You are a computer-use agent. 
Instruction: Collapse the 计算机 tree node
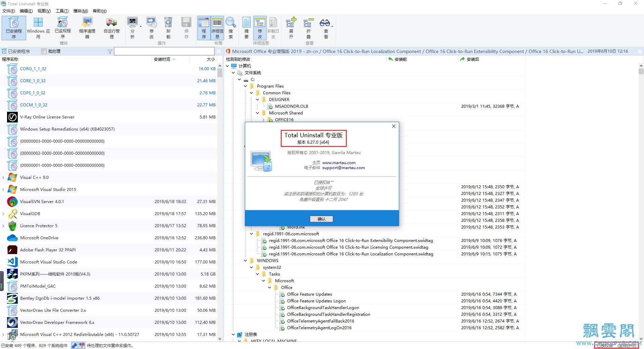tap(227, 66)
